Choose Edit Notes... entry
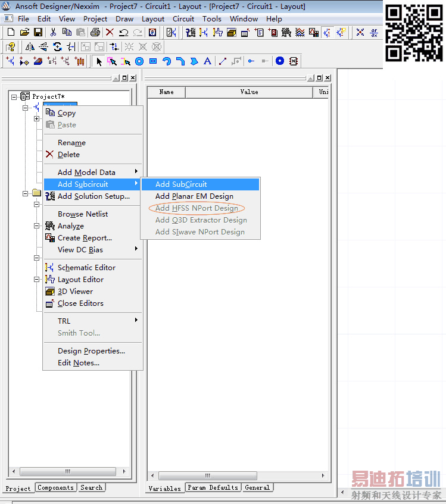 (93, 362)
